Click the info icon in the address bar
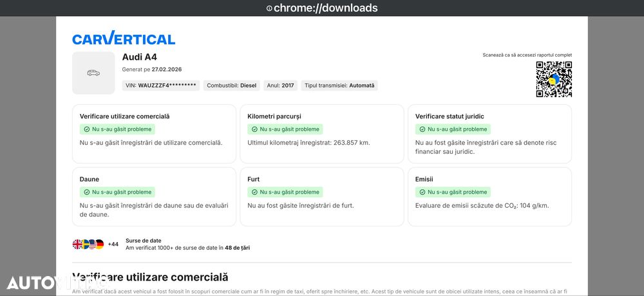Image resolution: width=644 pixels, height=296 pixels. point(269,8)
